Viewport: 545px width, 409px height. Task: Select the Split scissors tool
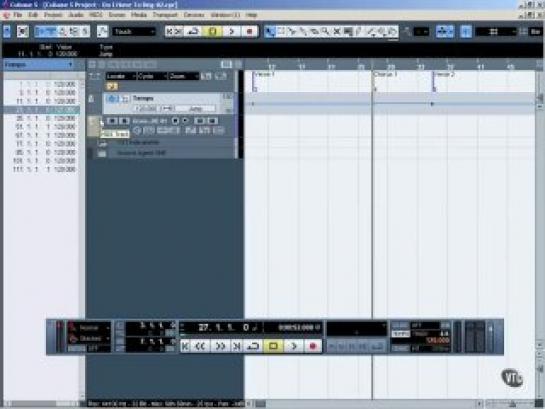[292, 32]
